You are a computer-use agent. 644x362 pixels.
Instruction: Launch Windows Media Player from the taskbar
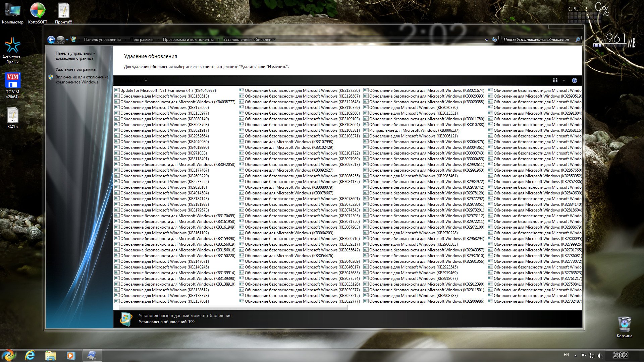(71, 355)
